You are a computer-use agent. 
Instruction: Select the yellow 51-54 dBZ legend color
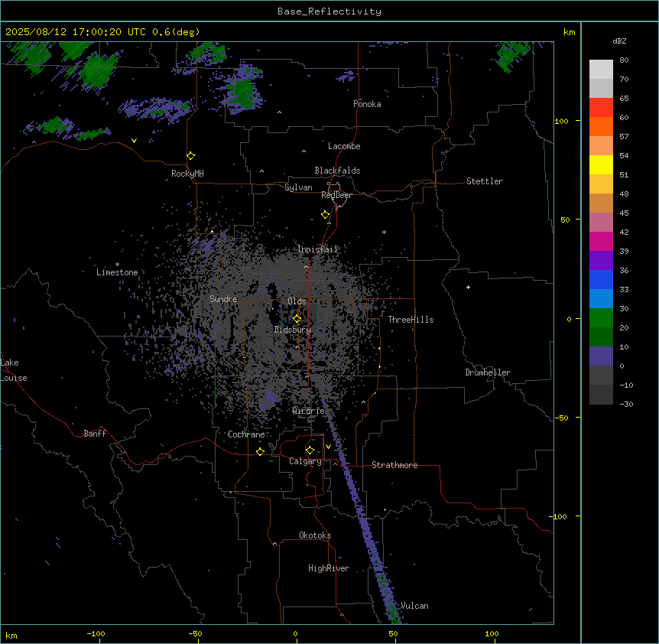click(601, 164)
